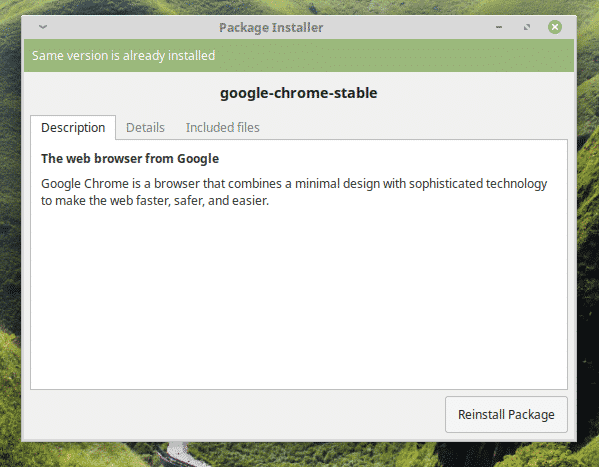This screenshot has width=599, height=467.
Task: Click the Package Installer title text
Action: pyautogui.click(x=271, y=28)
